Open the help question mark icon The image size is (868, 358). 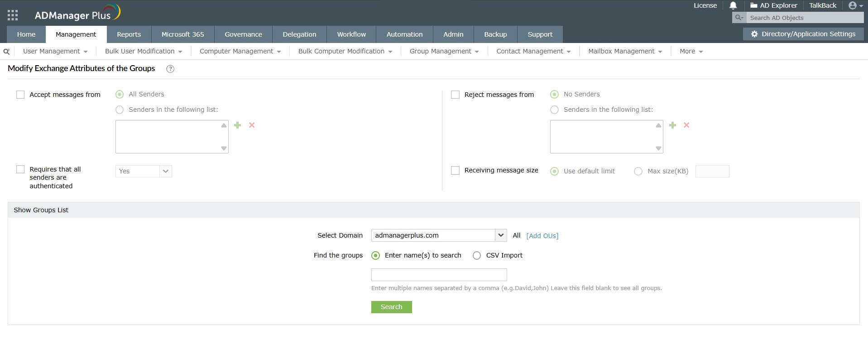[170, 69]
